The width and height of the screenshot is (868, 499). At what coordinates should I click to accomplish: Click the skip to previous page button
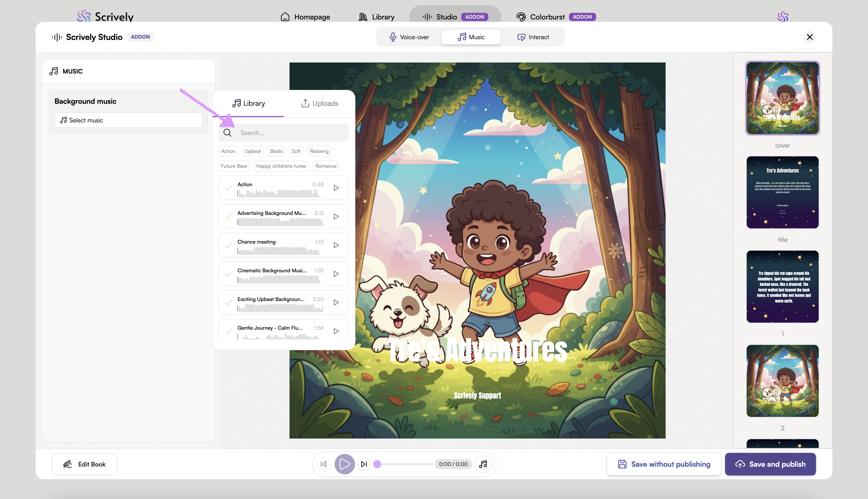(324, 464)
